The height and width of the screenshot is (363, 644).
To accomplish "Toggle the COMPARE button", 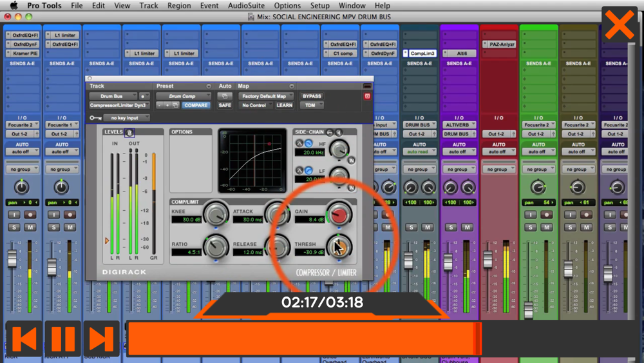I will (196, 105).
